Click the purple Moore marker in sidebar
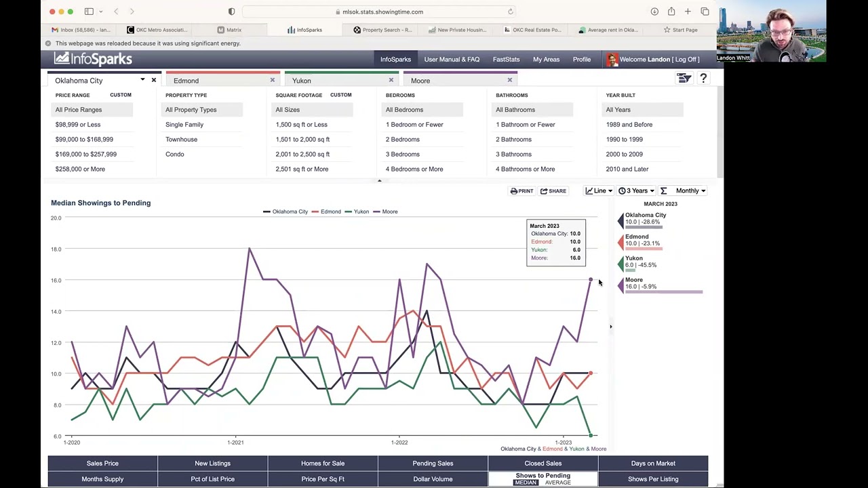Viewport: 868px width, 488px height. (x=620, y=286)
